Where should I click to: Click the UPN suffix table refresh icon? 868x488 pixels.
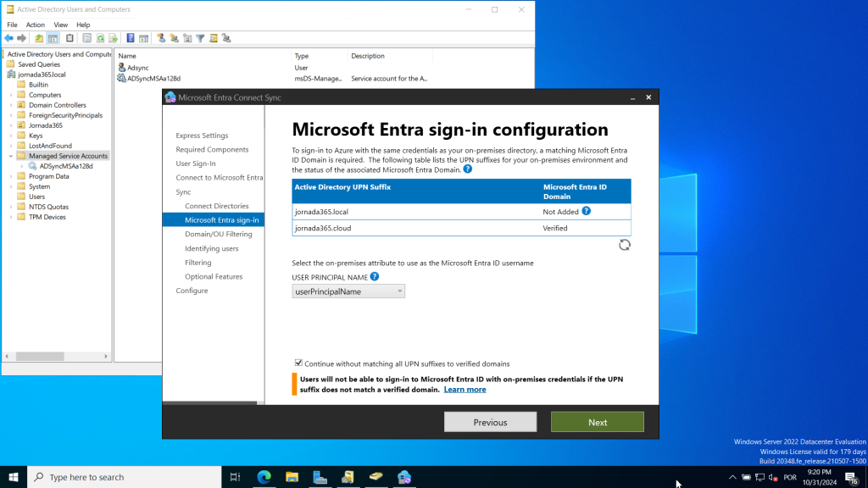point(625,245)
